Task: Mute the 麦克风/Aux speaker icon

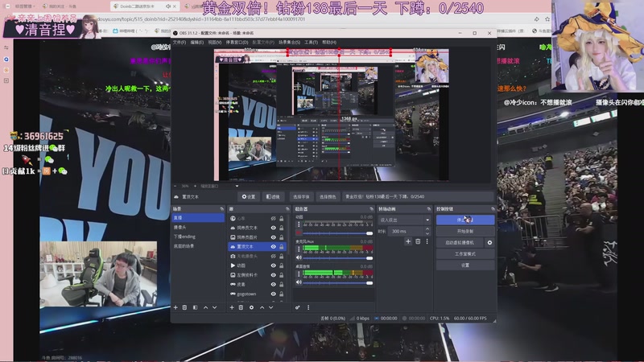Action: point(299,257)
